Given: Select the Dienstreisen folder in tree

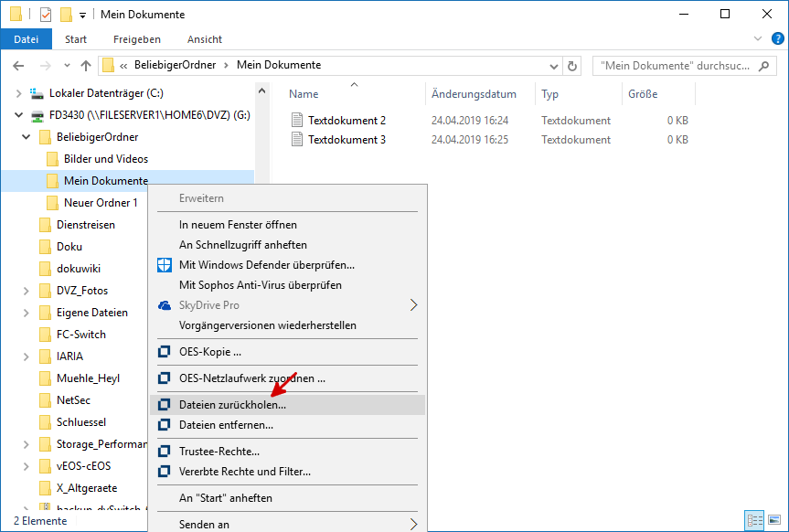Looking at the screenshot, I should [85, 225].
